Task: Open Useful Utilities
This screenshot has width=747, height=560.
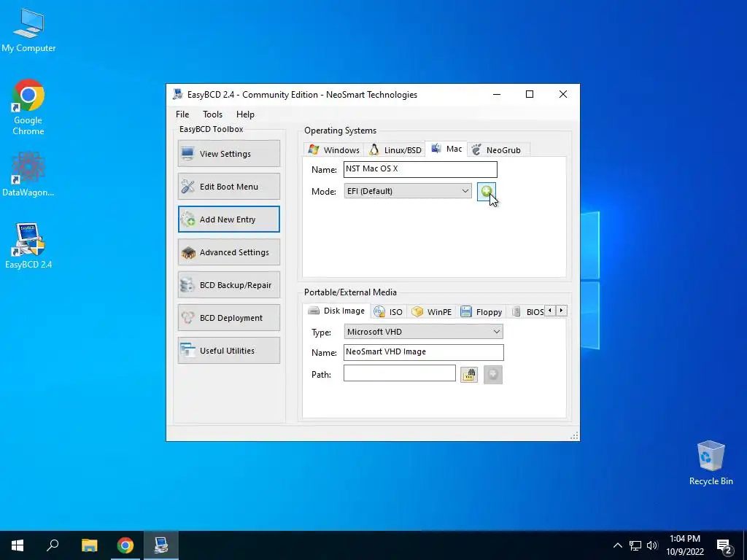Action: [x=229, y=351]
